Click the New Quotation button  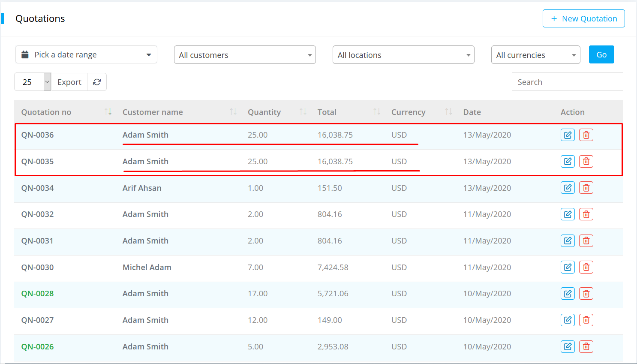[583, 18]
